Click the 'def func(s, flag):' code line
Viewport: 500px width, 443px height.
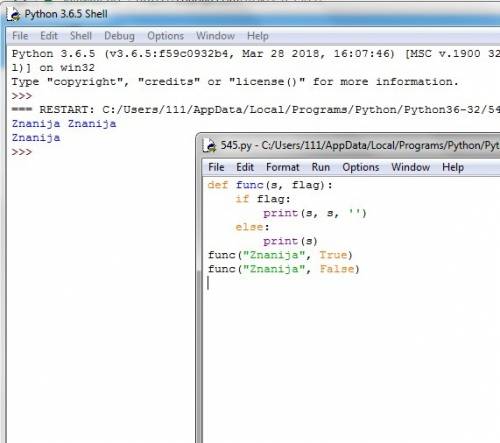click(x=270, y=185)
